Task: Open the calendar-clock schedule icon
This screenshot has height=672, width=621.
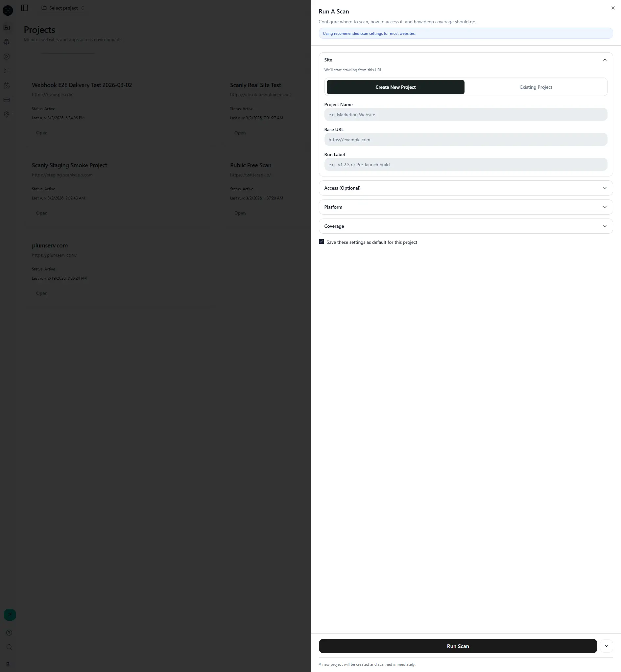Action: tap(7, 86)
